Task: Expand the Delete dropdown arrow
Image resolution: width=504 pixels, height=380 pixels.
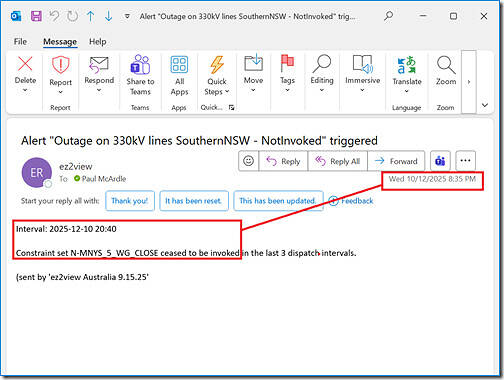Action: click(25, 90)
